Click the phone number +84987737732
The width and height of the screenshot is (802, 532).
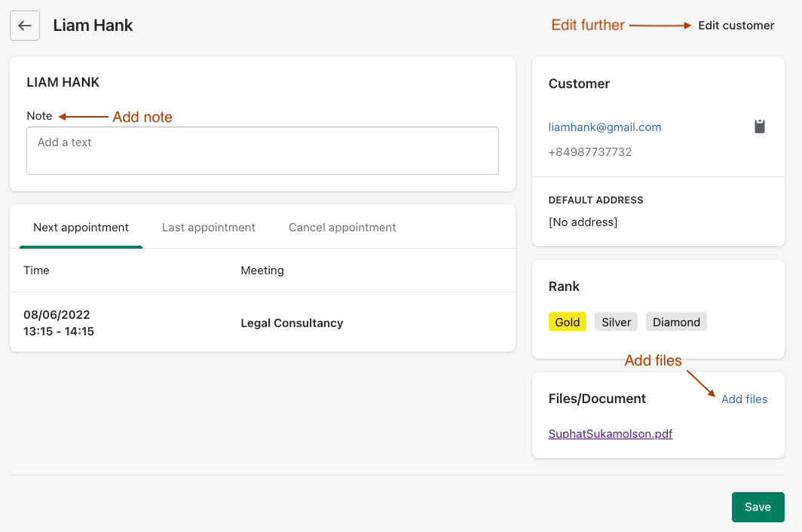(590, 152)
